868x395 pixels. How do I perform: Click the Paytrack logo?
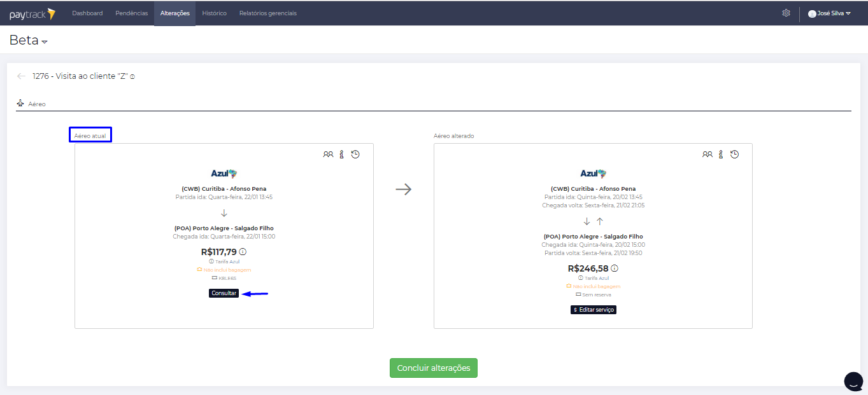[x=32, y=13]
